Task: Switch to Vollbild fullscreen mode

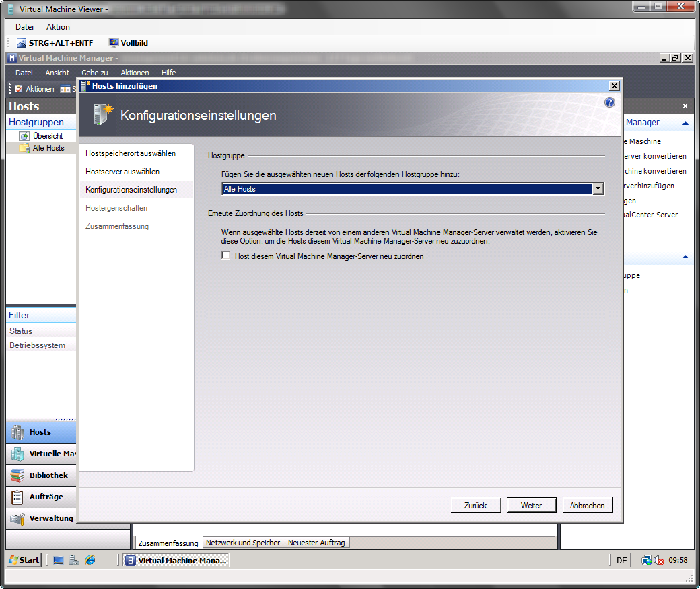Action: coord(129,43)
